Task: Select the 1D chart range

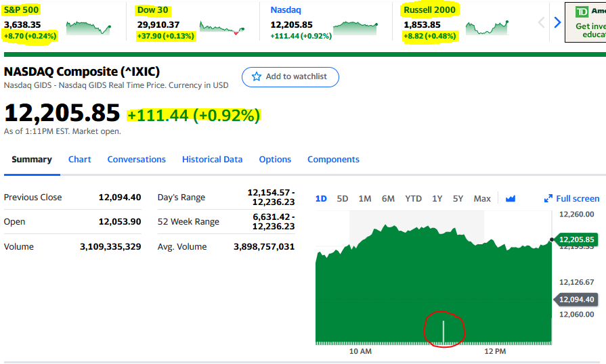Action: (321, 198)
